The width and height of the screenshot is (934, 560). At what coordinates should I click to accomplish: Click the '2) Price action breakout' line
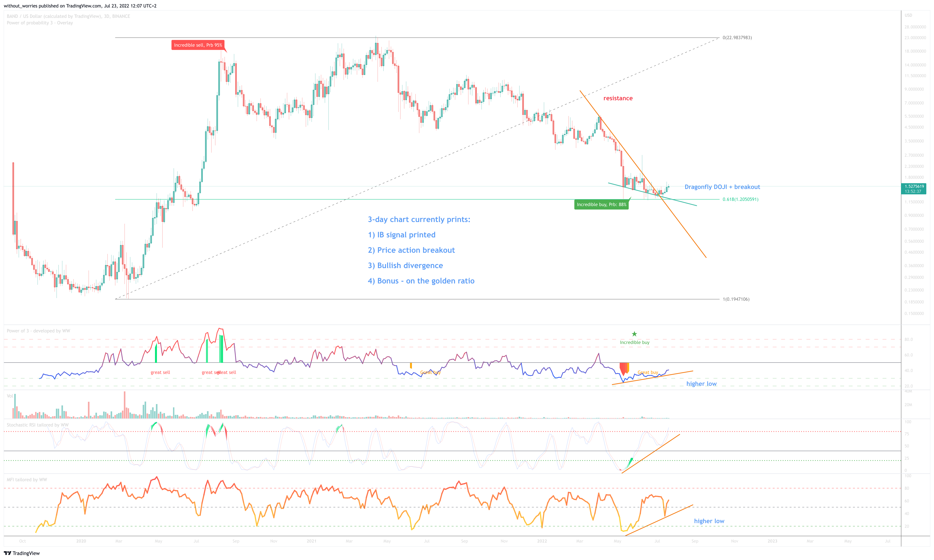point(412,250)
